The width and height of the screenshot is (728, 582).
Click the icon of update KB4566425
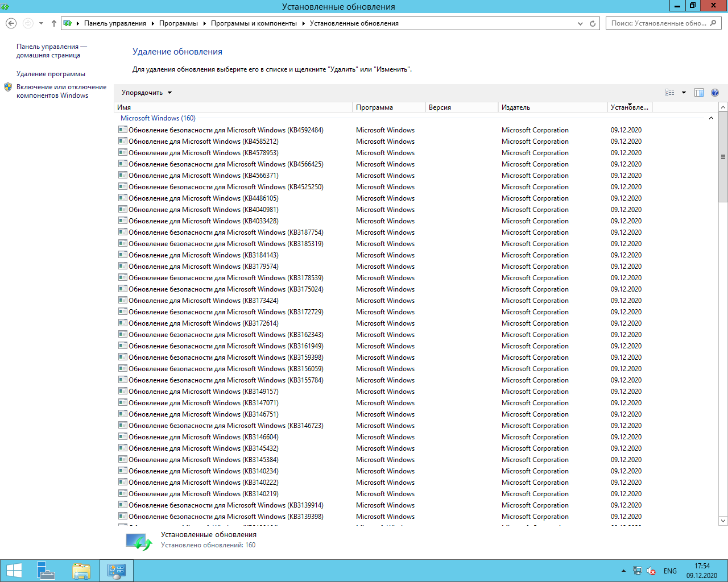(x=122, y=164)
